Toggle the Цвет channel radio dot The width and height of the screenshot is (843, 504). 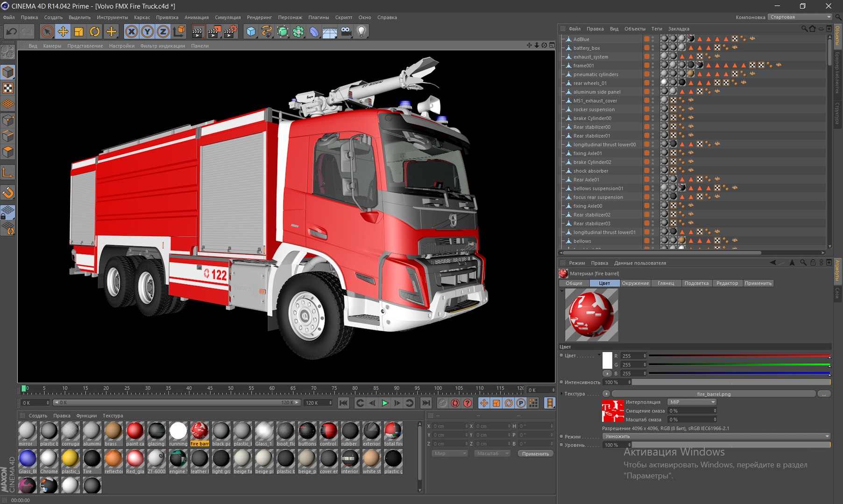pos(561,356)
